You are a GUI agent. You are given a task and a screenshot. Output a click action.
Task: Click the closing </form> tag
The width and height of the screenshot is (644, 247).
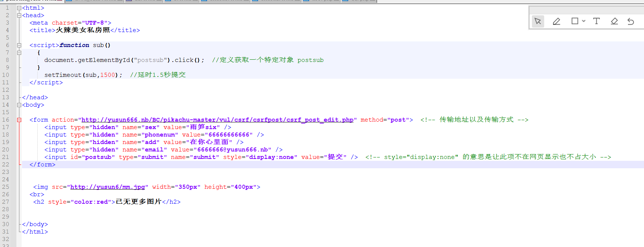42,165
